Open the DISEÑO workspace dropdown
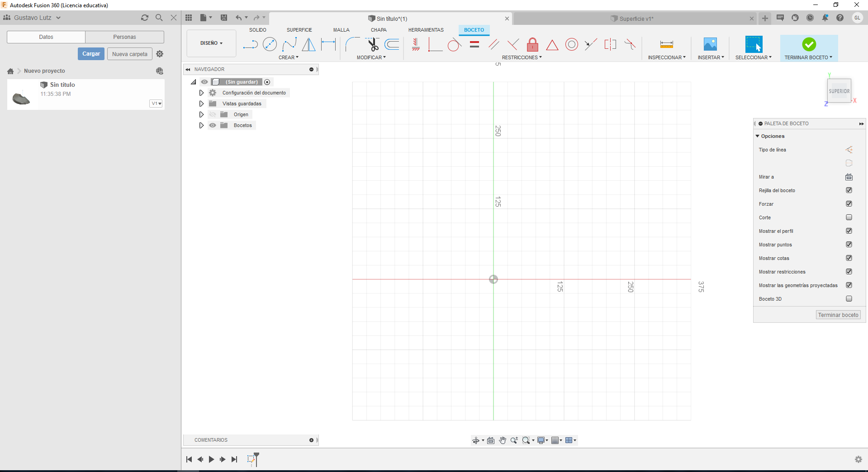This screenshot has height=472, width=868. (x=211, y=43)
